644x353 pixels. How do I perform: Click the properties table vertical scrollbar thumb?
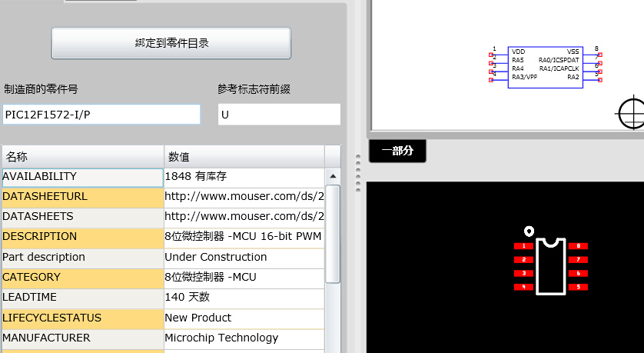333,234
